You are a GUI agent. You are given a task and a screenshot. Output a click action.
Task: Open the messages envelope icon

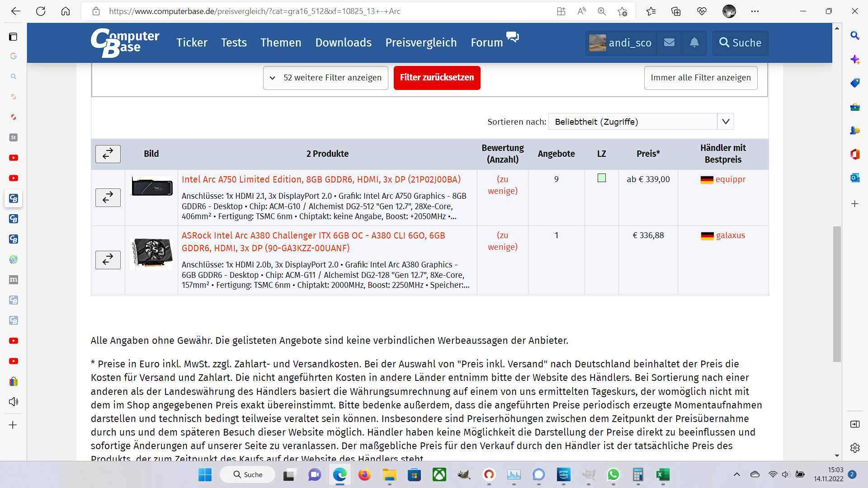(669, 42)
